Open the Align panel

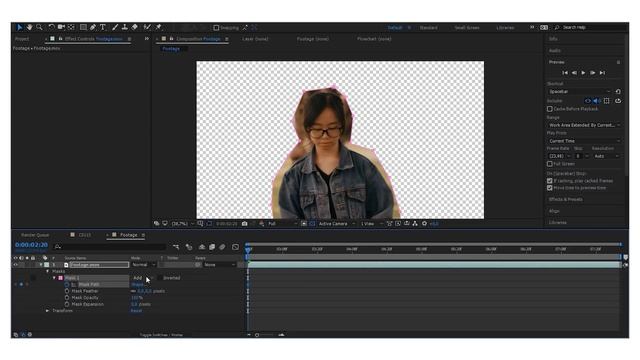(554, 211)
